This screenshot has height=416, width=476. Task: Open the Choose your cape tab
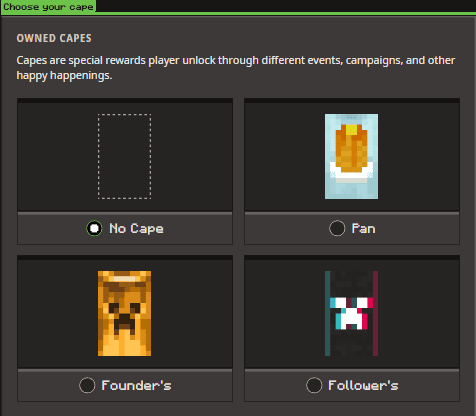pyautogui.click(x=48, y=7)
